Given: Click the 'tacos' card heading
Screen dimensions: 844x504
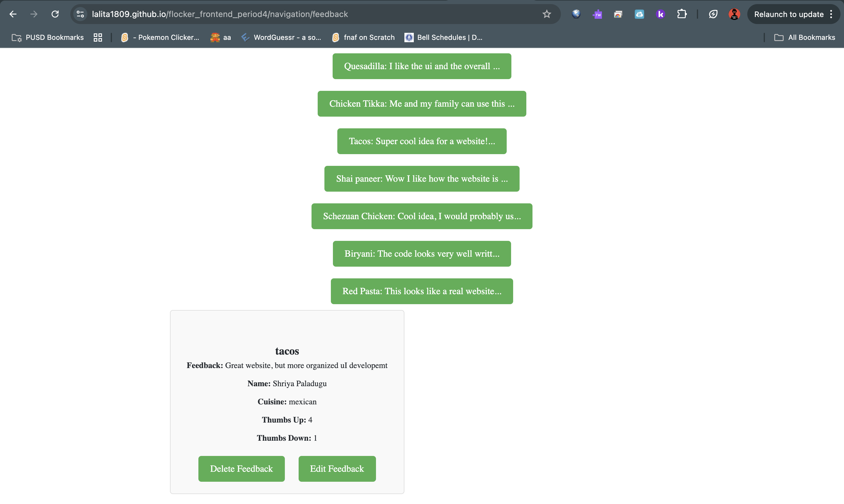Looking at the screenshot, I should click(x=287, y=351).
